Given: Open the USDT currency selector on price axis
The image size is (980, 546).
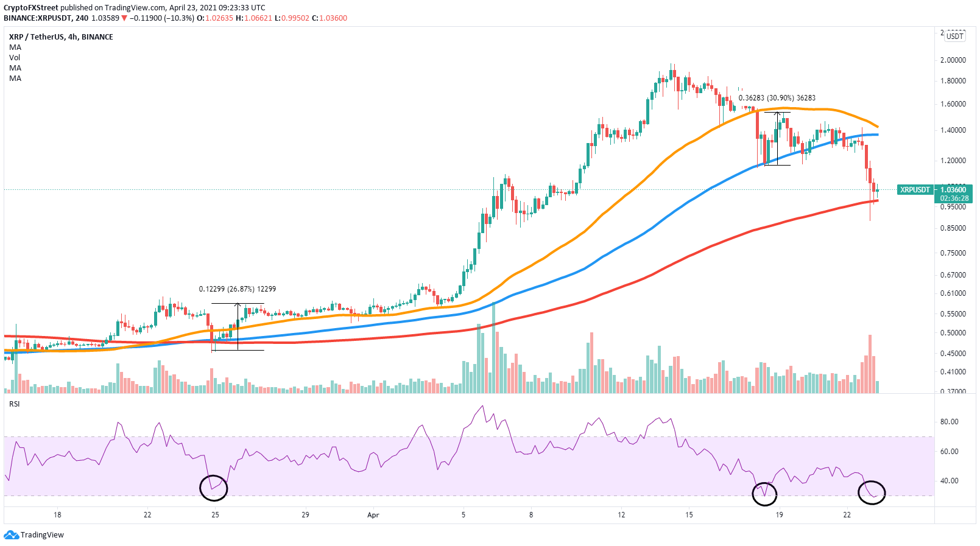Looking at the screenshot, I should pyautogui.click(x=955, y=37).
